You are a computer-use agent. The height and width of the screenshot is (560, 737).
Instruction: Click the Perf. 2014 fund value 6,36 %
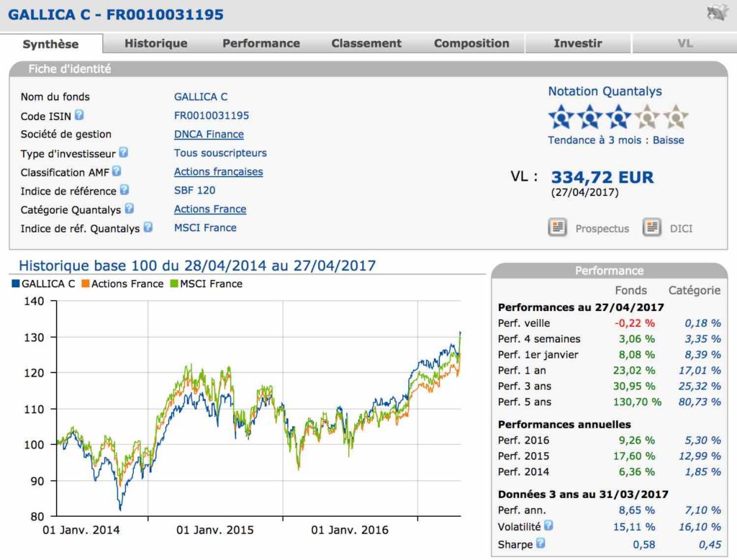point(636,471)
